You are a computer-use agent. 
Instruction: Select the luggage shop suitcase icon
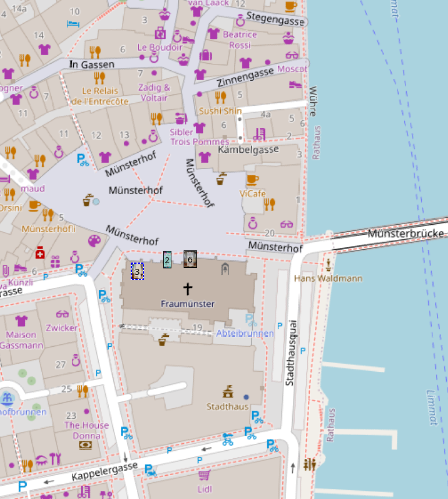click(x=205, y=56)
